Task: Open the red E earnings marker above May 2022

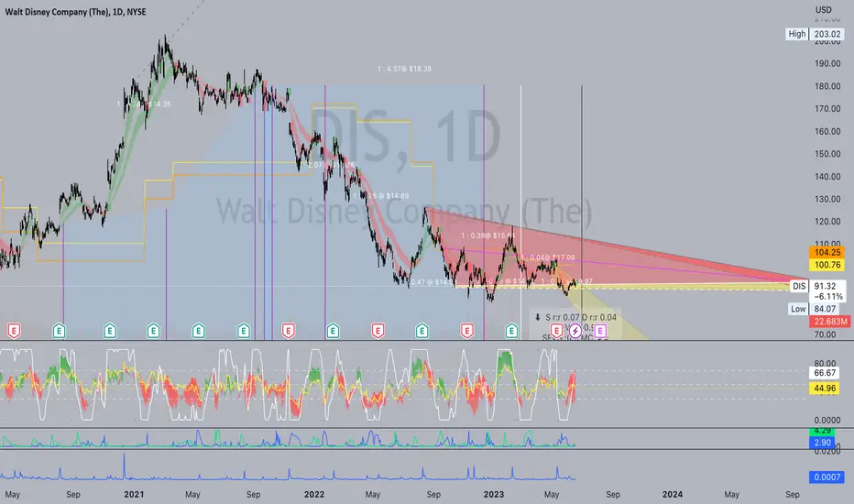Action: tap(378, 330)
